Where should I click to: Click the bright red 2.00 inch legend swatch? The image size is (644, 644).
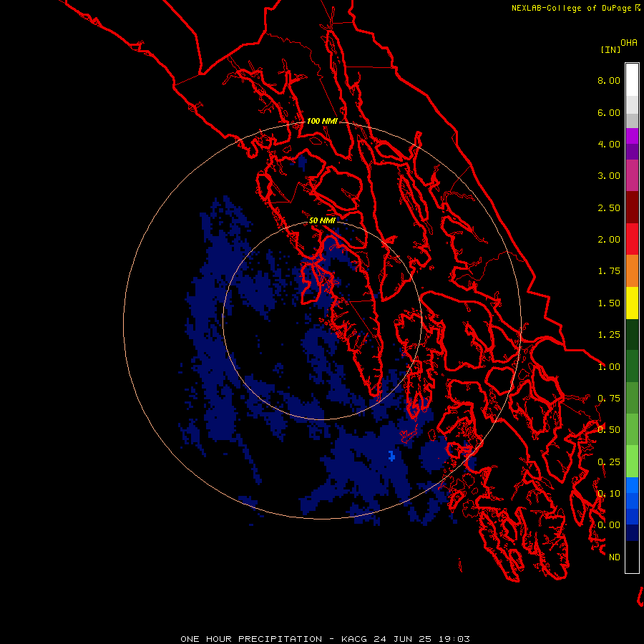point(632,239)
